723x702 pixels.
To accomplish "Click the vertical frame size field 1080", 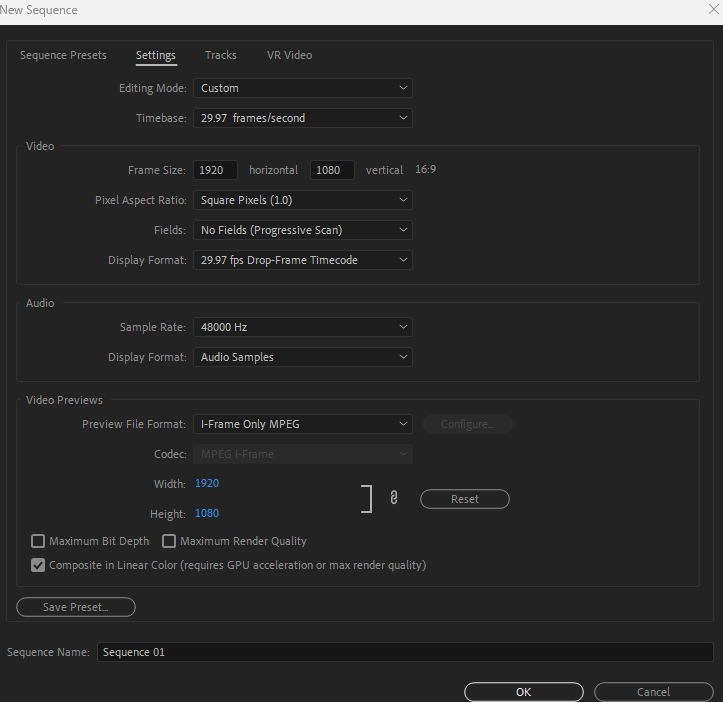I will tap(332, 170).
